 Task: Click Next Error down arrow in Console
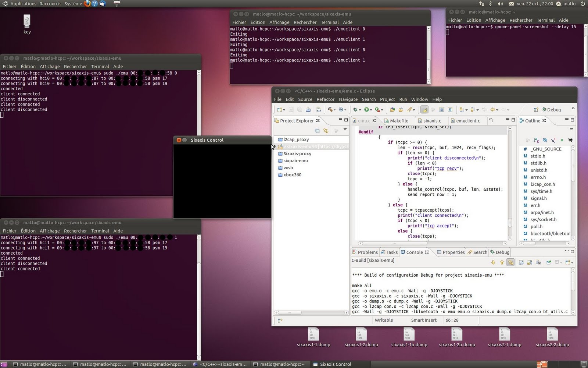(493, 262)
